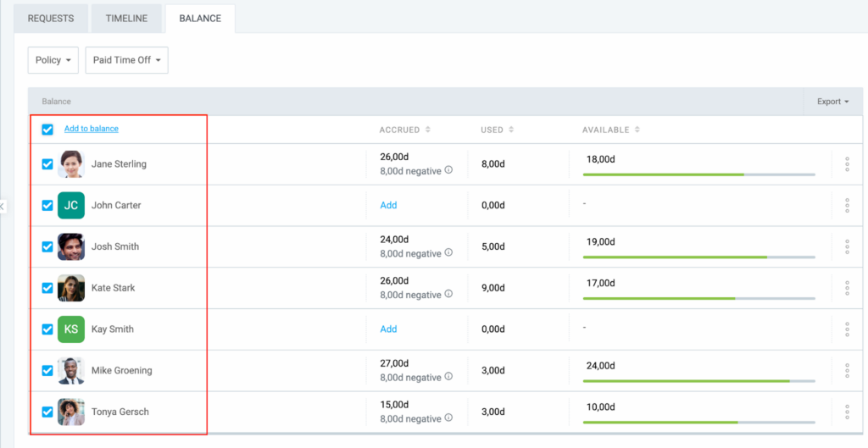Image resolution: width=868 pixels, height=448 pixels.
Task: Expand the Paid Time Off dropdown
Action: (126, 60)
